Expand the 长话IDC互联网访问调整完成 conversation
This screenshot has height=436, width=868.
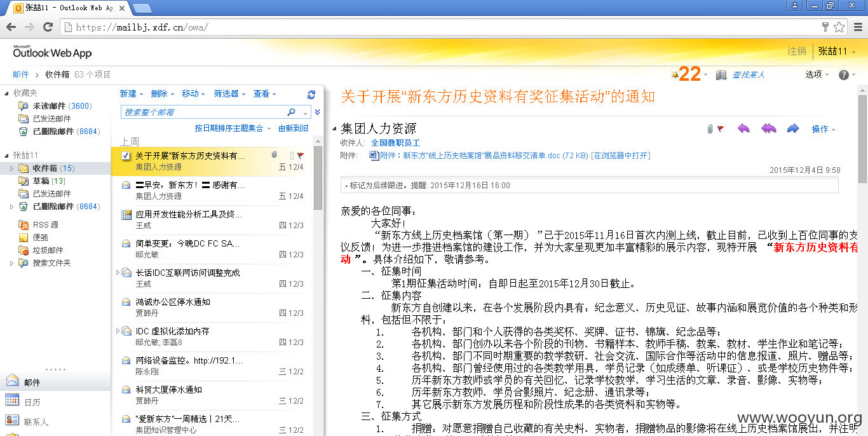coord(118,273)
